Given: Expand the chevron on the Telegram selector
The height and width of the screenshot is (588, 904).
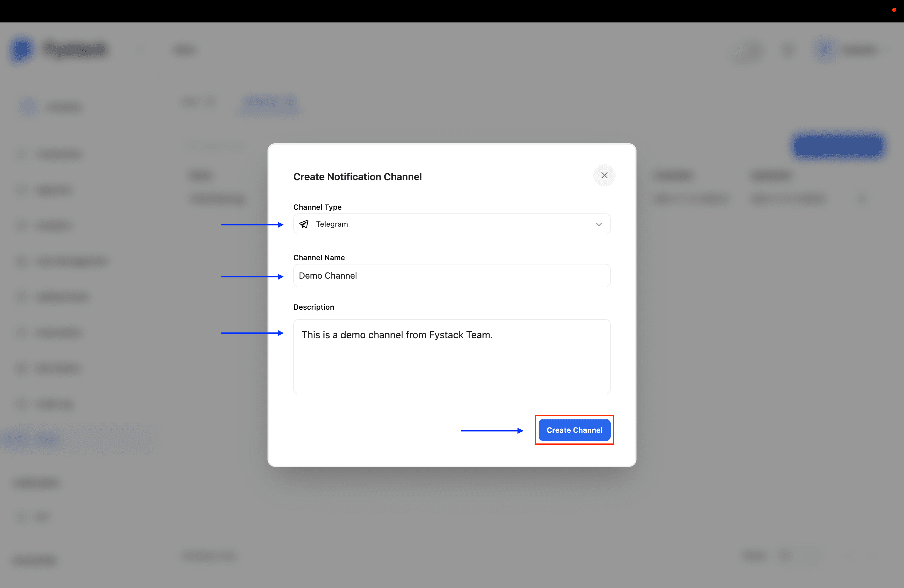Looking at the screenshot, I should (599, 224).
